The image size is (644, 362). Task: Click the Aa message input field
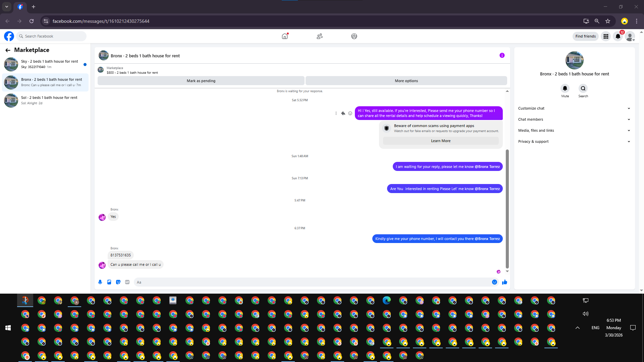click(x=312, y=282)
